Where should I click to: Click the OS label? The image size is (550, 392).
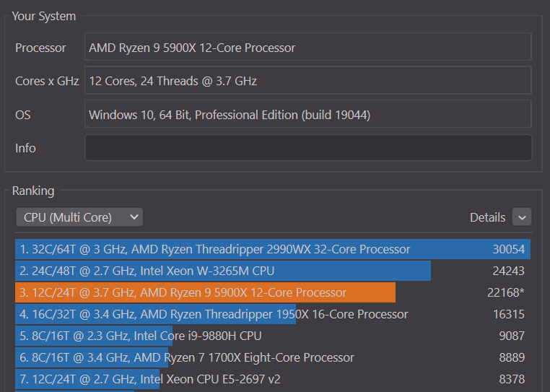(23, 115)
